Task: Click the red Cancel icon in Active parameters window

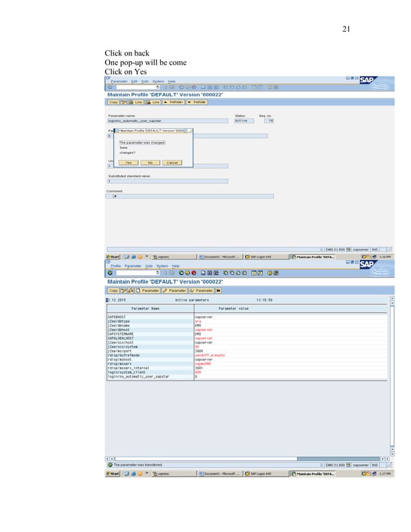Action: pyautogui.click(x=194, y=273)
